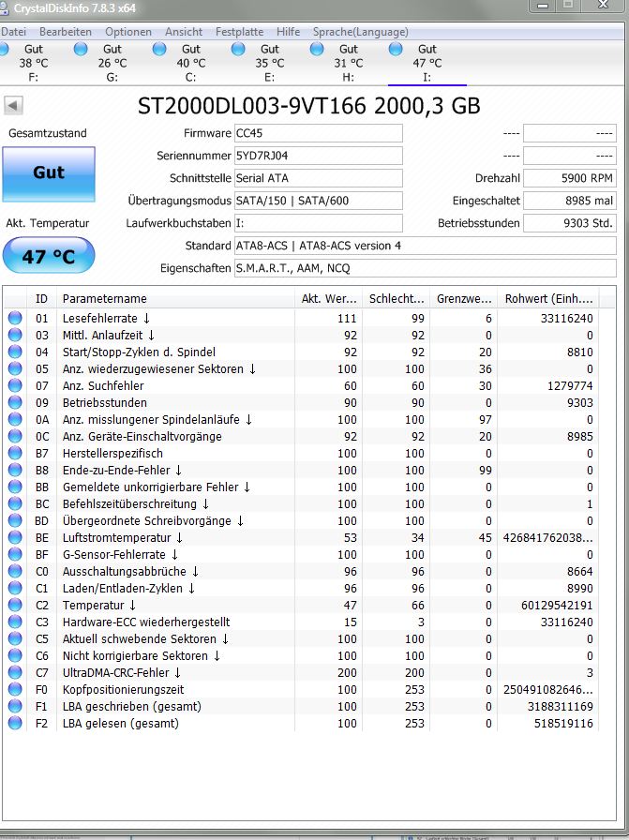Open the Festplatte menu
This screenshot has height=840, width=629.
[239, 32]
